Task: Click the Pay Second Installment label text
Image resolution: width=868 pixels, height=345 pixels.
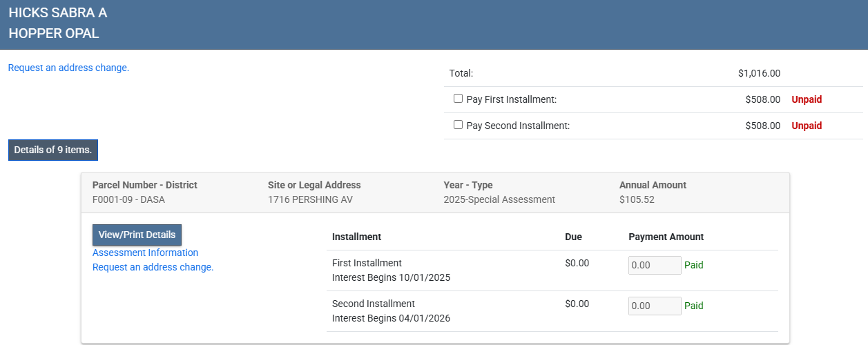Action: point(517,126)
